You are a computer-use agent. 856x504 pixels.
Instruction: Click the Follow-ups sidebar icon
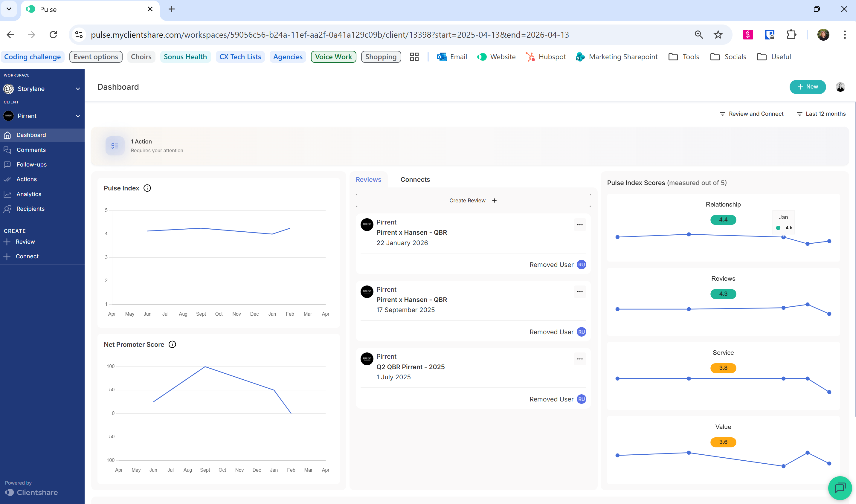click(7, 165)
